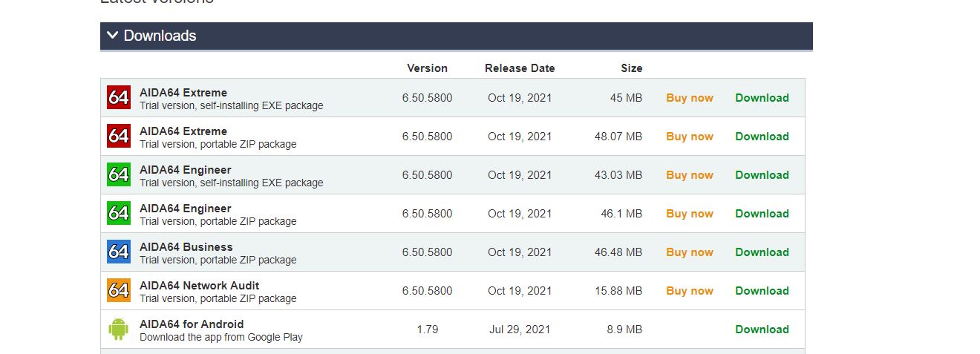
Task: Click the green Android robot icon
Action: coord(119,330)
